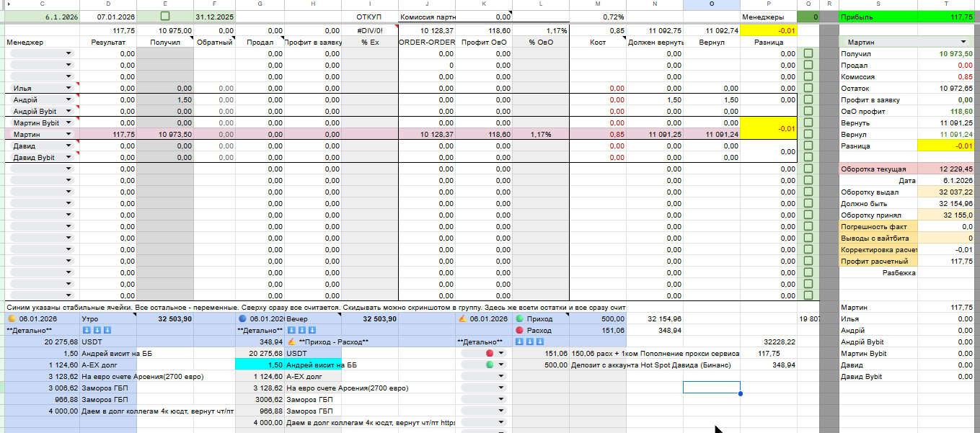The image size is (980, 433).
Task: Click the ОвО профит value 118,60
Action: click(945, 111)
